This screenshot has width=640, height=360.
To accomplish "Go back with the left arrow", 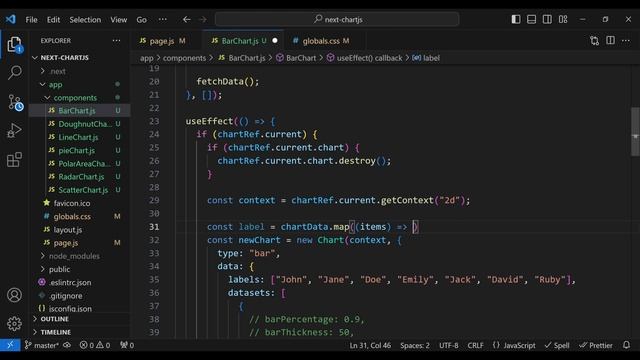I will pos(187,19).
